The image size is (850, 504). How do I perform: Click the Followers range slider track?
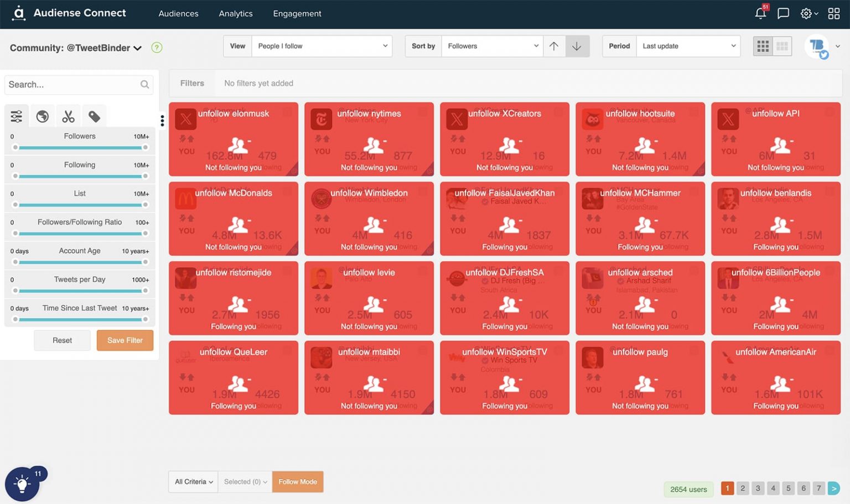tap(80, 148)
